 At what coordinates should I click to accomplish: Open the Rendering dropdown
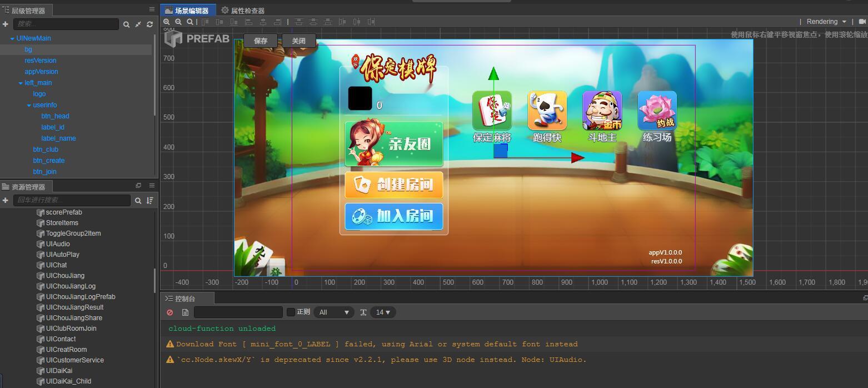click(x=826, y=22)
